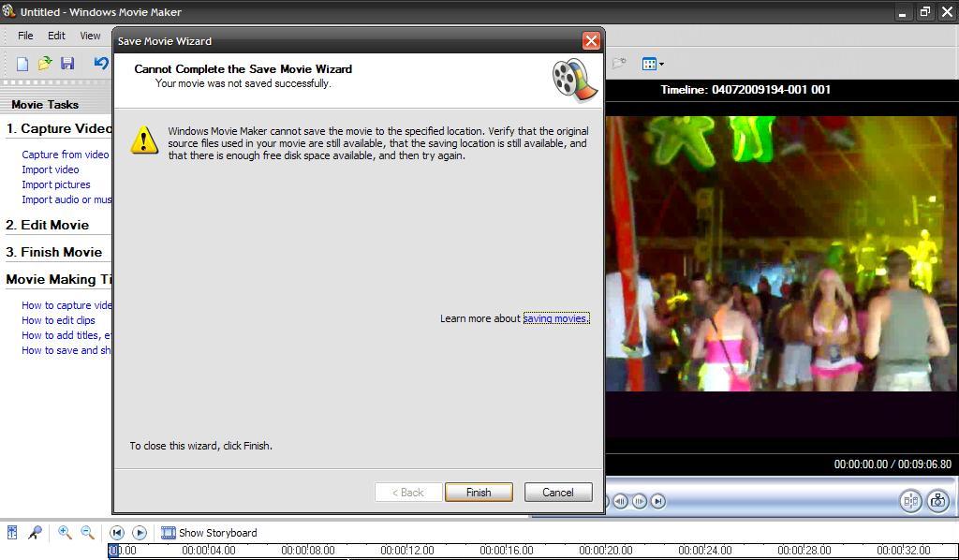Image resolution: width=959 pixels, height=560 pixels.
Task: Expand the 3. Finish Movie section
Action: [x=53, y=252]
